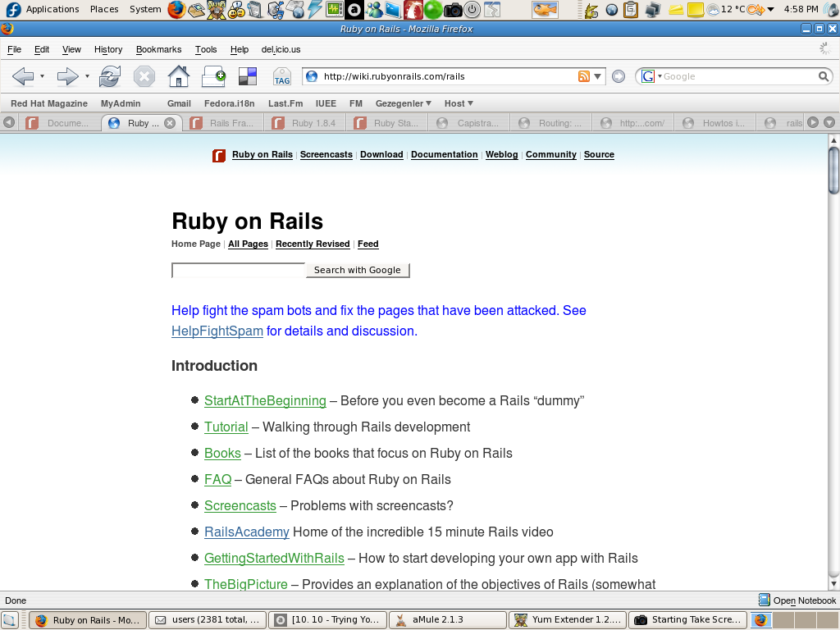840x630 pixels.
Task: Open the Screencasts link in top navigation
Action: pyautogui.click(x=326, y=154)
